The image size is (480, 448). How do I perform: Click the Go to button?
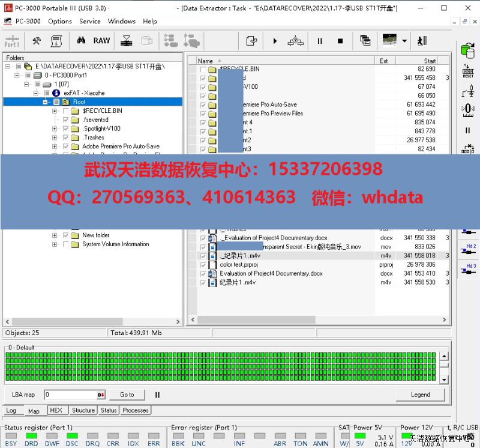127,395
